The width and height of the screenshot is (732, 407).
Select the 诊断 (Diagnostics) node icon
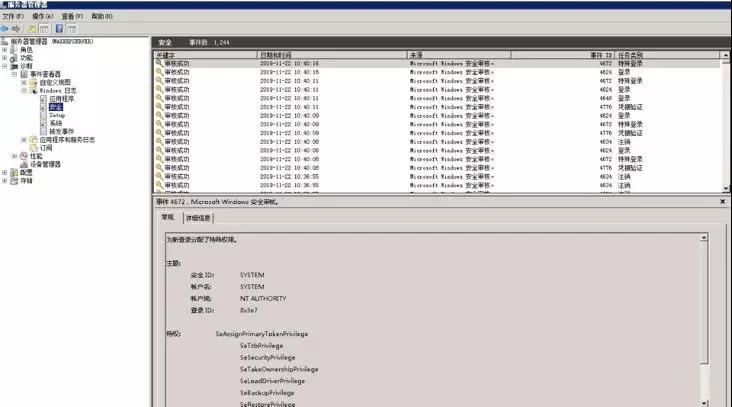tap(14, 66)
